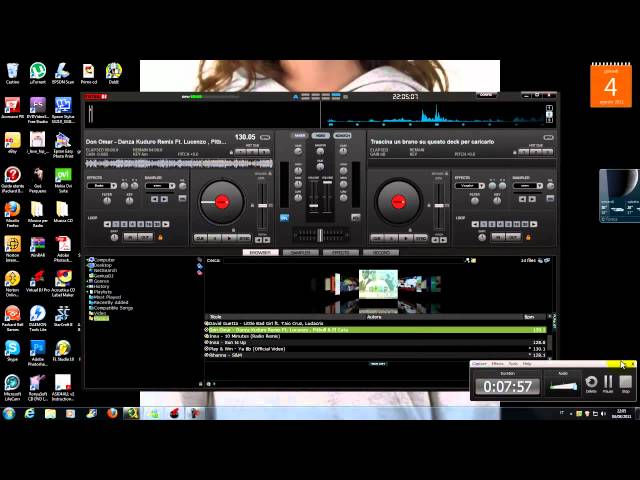Image resolution: width=640 pixels, height=480 pixels.
Task: Toggle left deck loop lock icon
Action: pyautogui.click(x=160, y=237)
